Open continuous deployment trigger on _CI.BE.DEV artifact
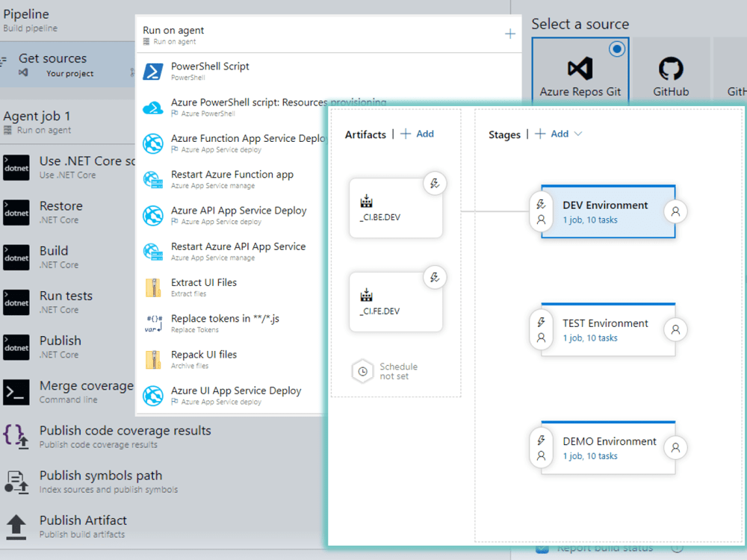Viewport: 747px width, 560px height. (435, 183)
